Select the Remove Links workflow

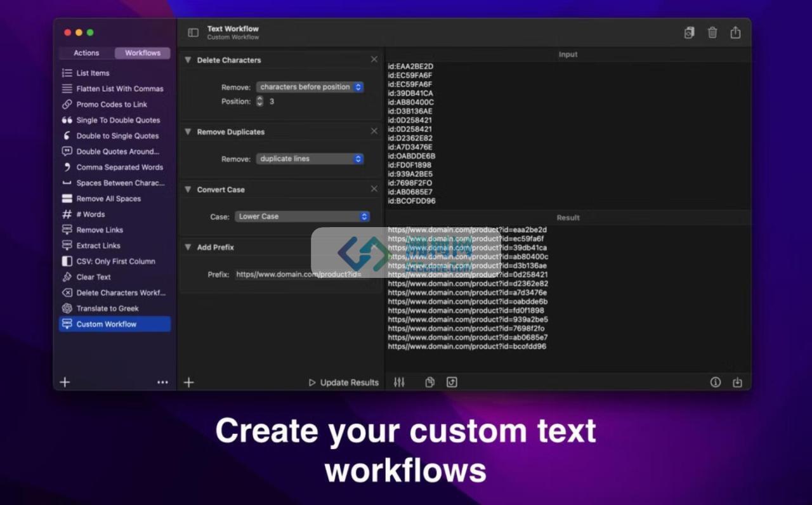115,230
